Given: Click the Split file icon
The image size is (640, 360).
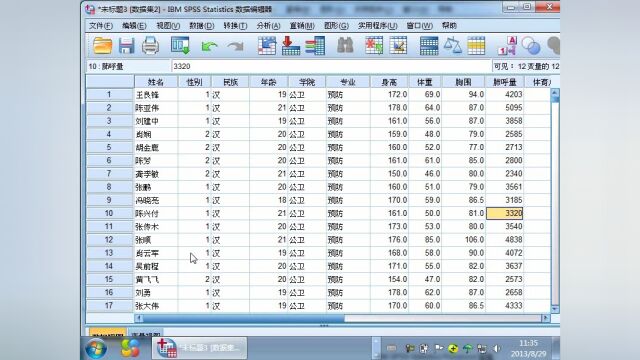Looking at the screenshot, I should (429, 45).
